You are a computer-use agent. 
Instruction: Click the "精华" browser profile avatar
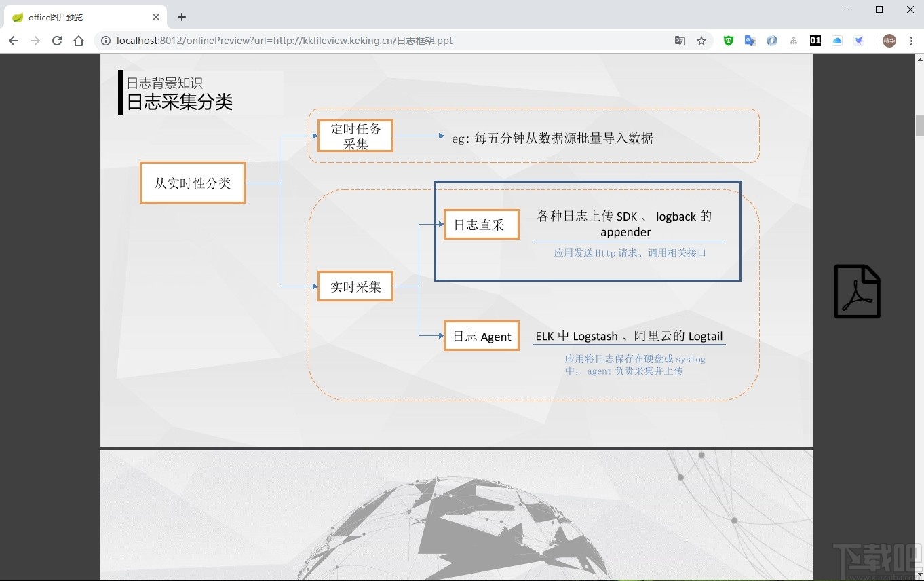tap(889, 41)
